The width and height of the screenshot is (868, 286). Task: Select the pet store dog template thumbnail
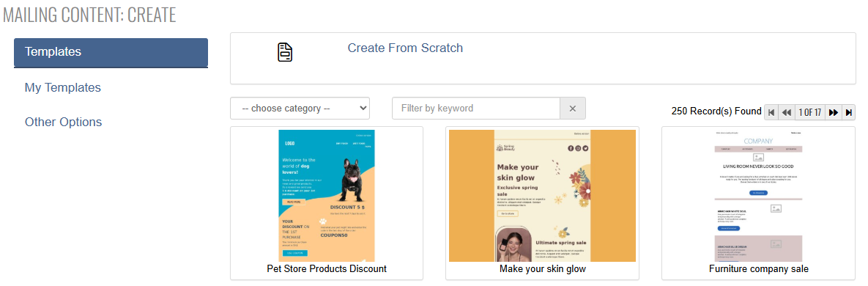point(327,196)
